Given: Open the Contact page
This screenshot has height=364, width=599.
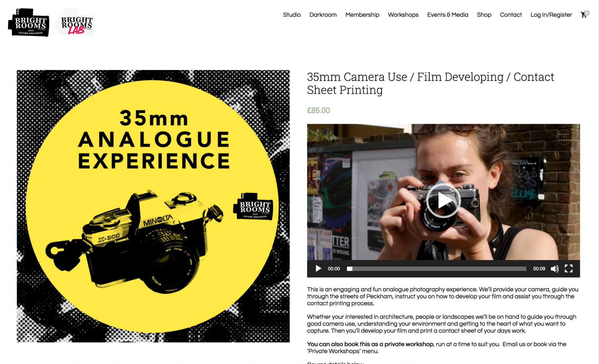Looking at the screenshot, I should (x=511, y=15).
